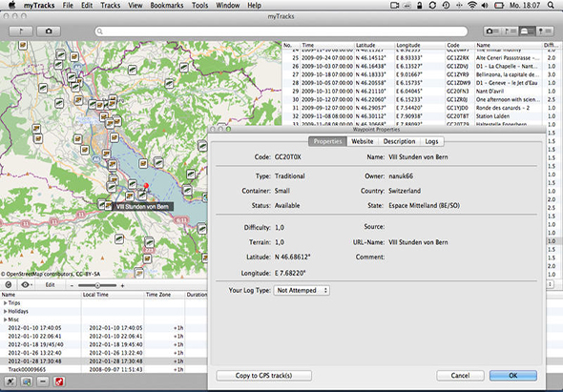The image size is (563, 392).
Task: Click the flag waypoint toolbar button
Action: (x=21, y=31)
